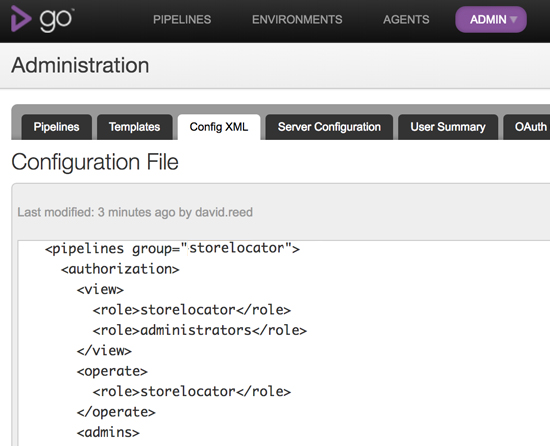Click the pipelines group storelocator line

(x=172, y=249)
